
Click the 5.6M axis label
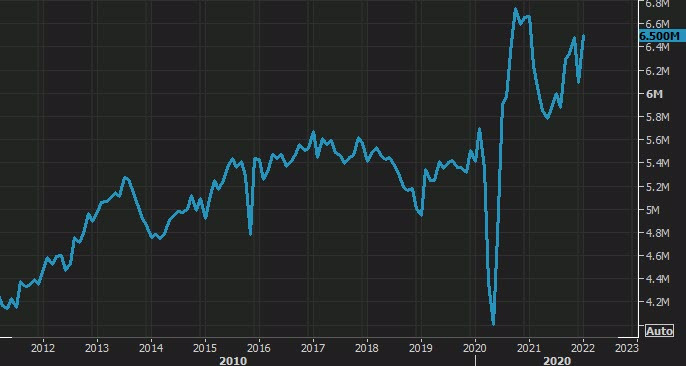(657, 140)
